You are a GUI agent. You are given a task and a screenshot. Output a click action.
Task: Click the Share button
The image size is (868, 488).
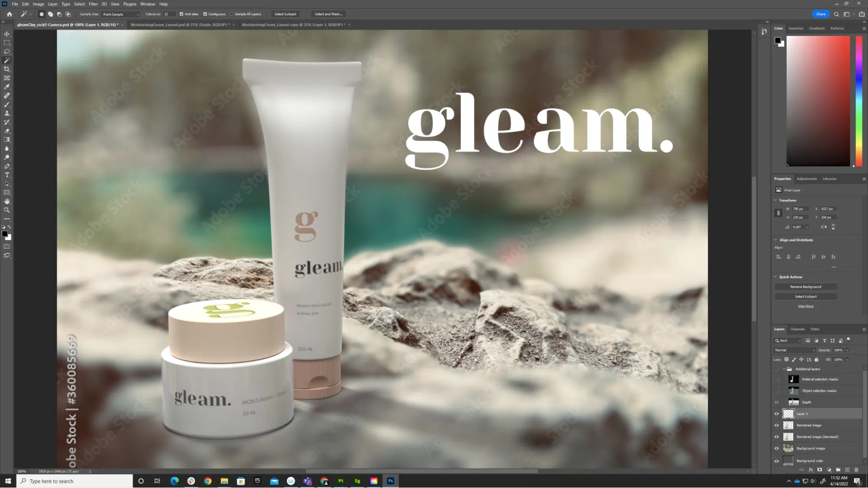[820, 14]
